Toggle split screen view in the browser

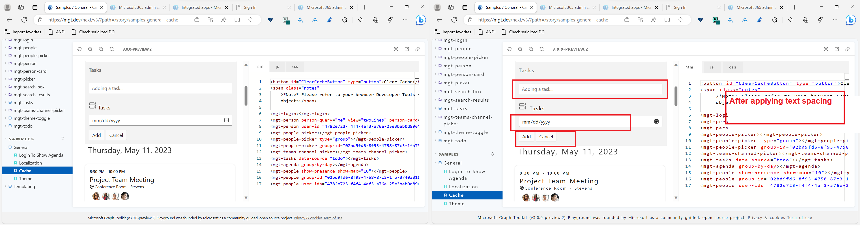(x=238, y=19)
